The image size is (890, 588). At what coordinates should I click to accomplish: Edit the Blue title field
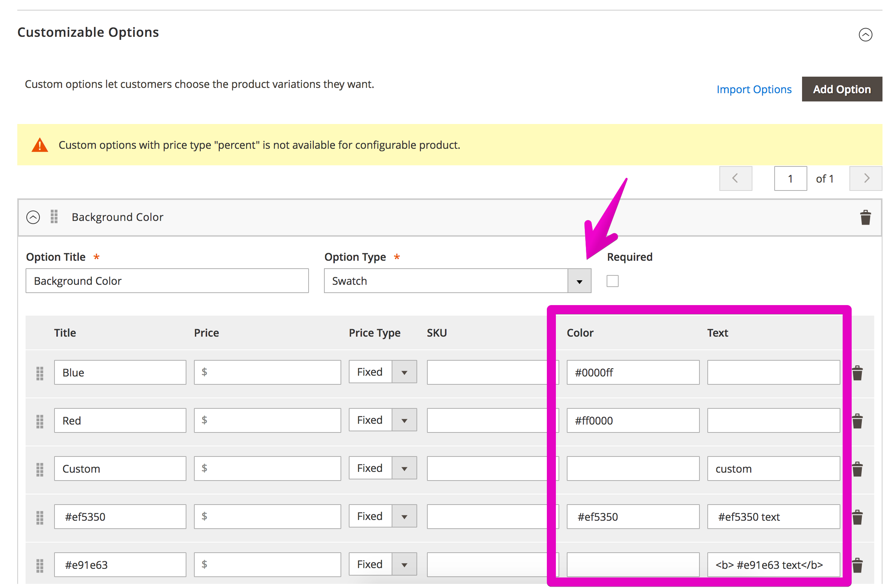coord(120,372)
